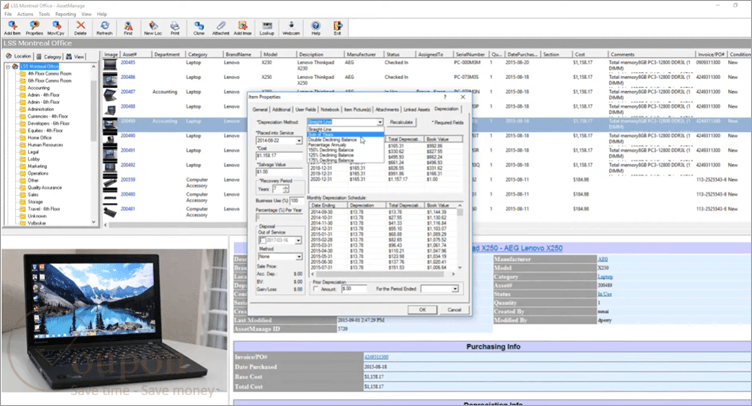This screenshot has width=752, height=406.
Task: Switch to the Category panel tab
Action: 49,57
